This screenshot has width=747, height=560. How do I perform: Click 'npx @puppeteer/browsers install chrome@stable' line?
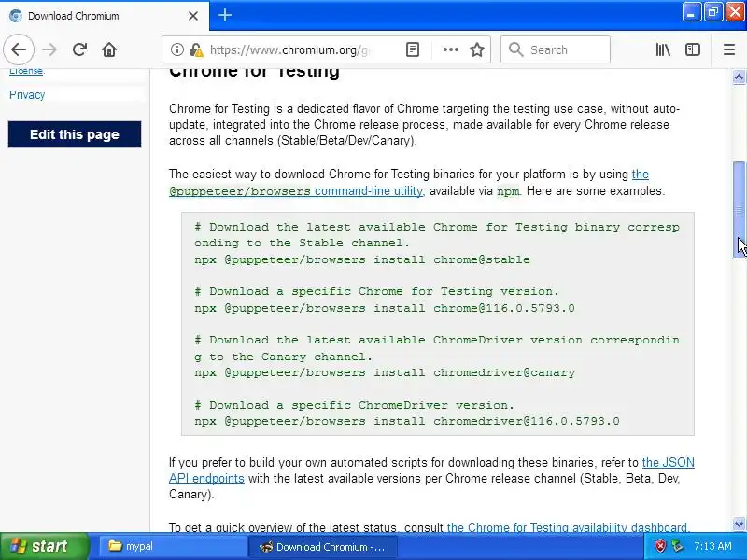[362, 259]
